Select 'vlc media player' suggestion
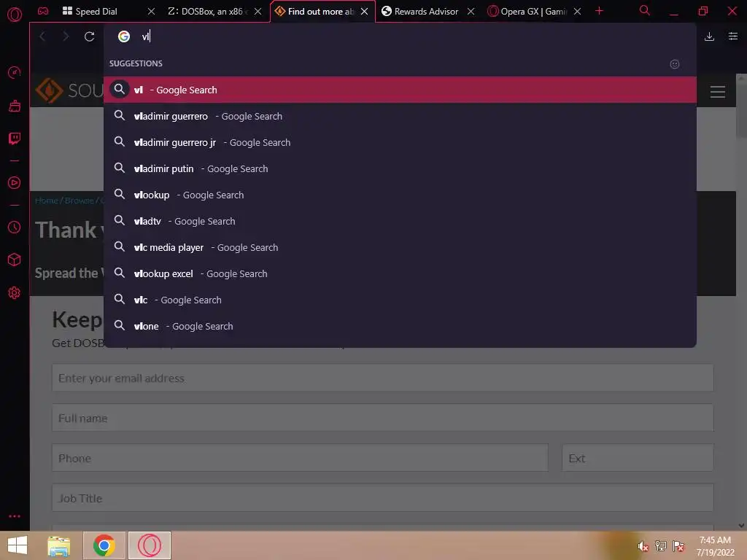This screenshot has width=747, height=560. [400, 247]
